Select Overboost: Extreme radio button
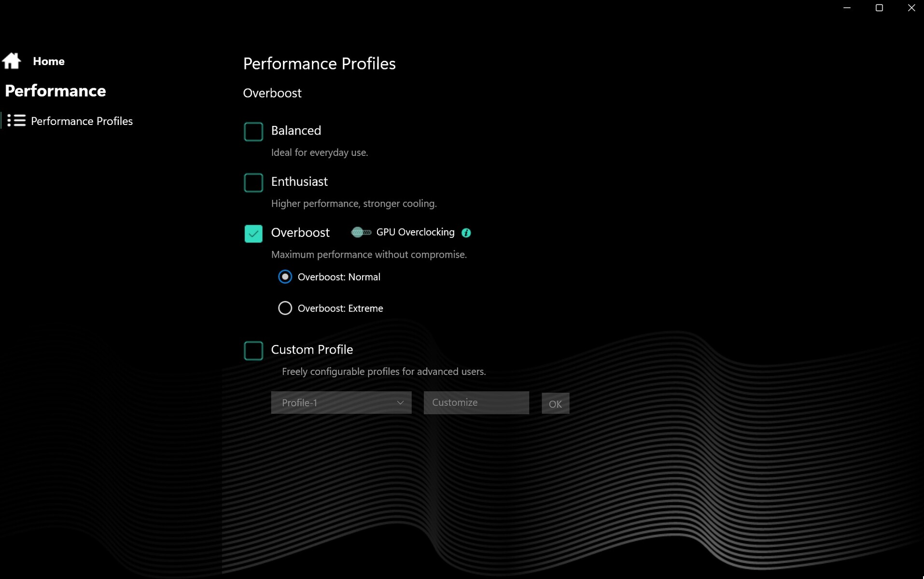 (x=285, y=308)
